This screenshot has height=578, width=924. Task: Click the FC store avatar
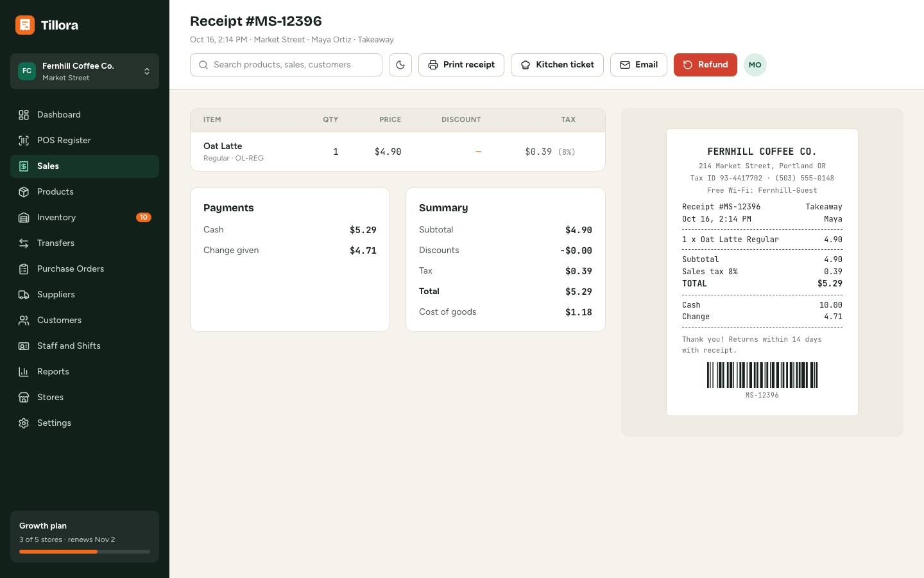[x=27, y=71]
